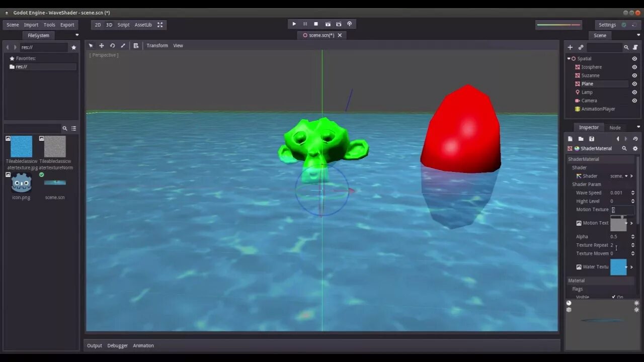
Task: Activate the Rotate mode tool
Action: (x=112, y=45)
